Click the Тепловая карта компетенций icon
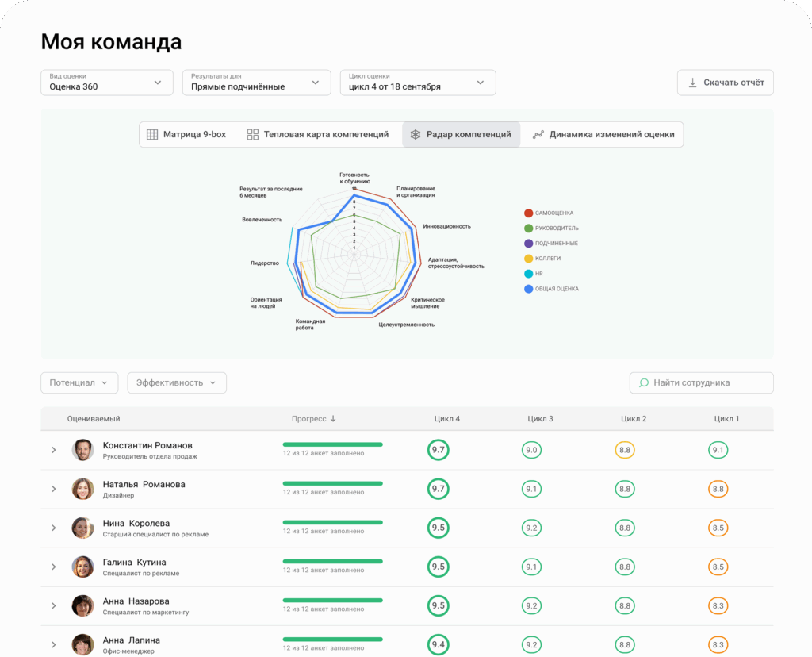 (253, 135)
